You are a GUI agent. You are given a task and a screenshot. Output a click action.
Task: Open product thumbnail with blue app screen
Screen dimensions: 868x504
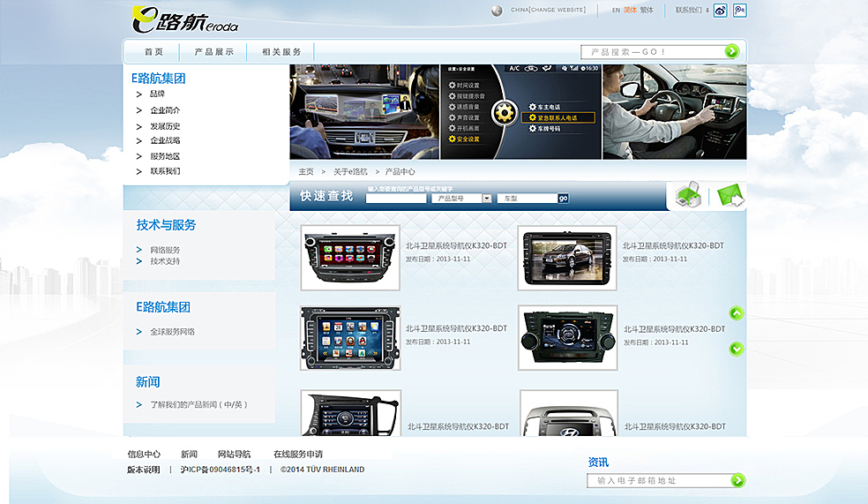click(350, 338)
